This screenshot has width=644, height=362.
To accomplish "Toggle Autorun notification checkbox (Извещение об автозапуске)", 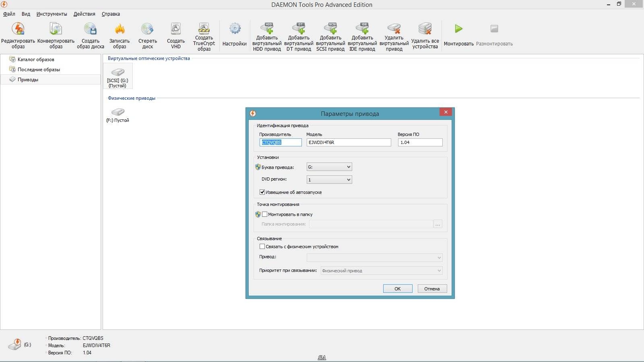I will coord(262,192).
